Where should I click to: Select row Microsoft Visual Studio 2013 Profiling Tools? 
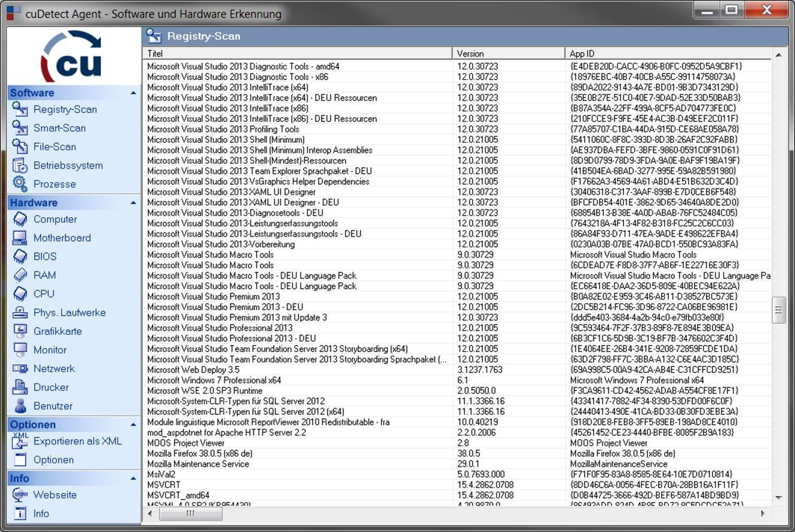[x=457, y=129]
